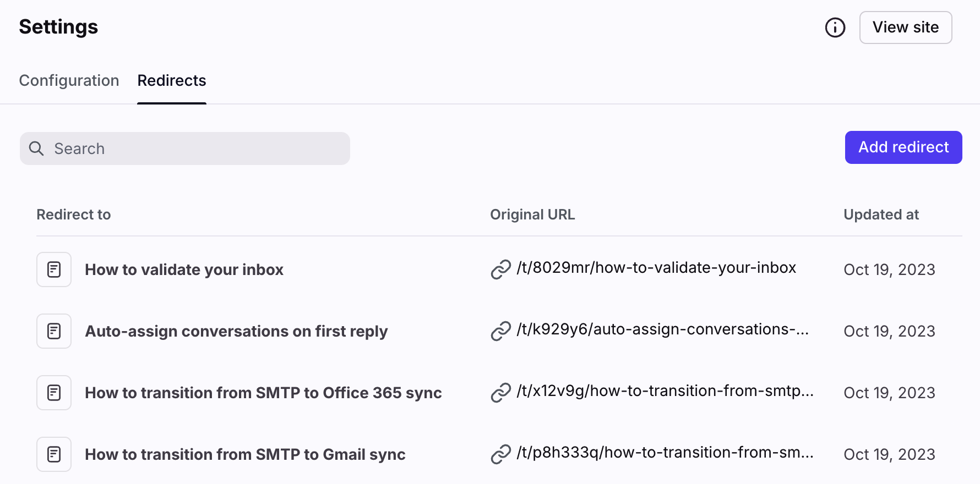Screen dimensions: 980x484
Task: Select the Redirects tab
Action: [172, 80]
